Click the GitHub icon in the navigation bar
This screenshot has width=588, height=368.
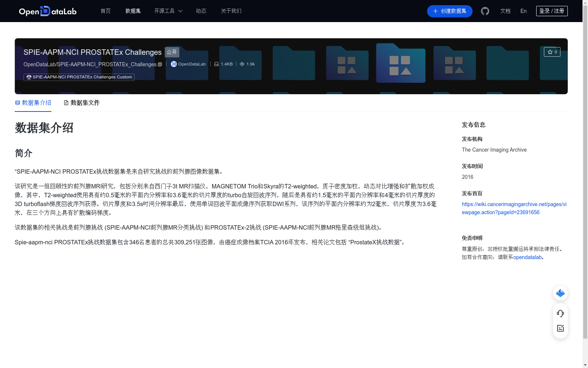click(485, 11)
